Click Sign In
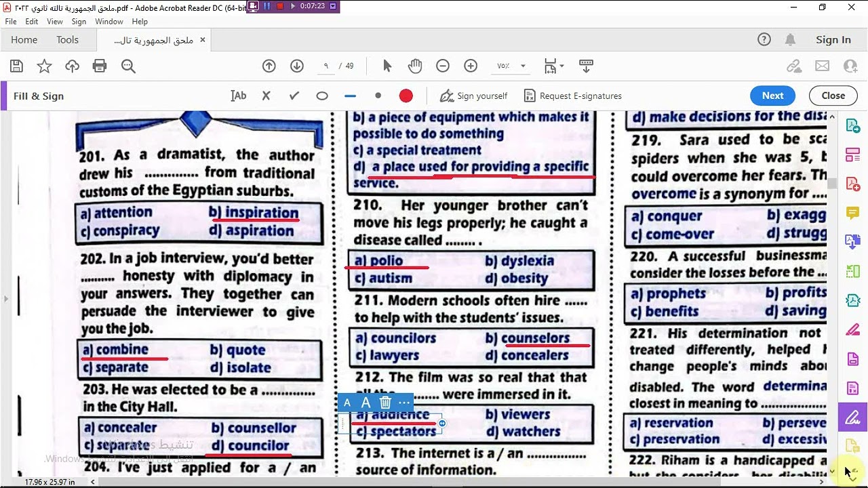The height and width of the screenshot is (488, 868). [x=833, y=39]
